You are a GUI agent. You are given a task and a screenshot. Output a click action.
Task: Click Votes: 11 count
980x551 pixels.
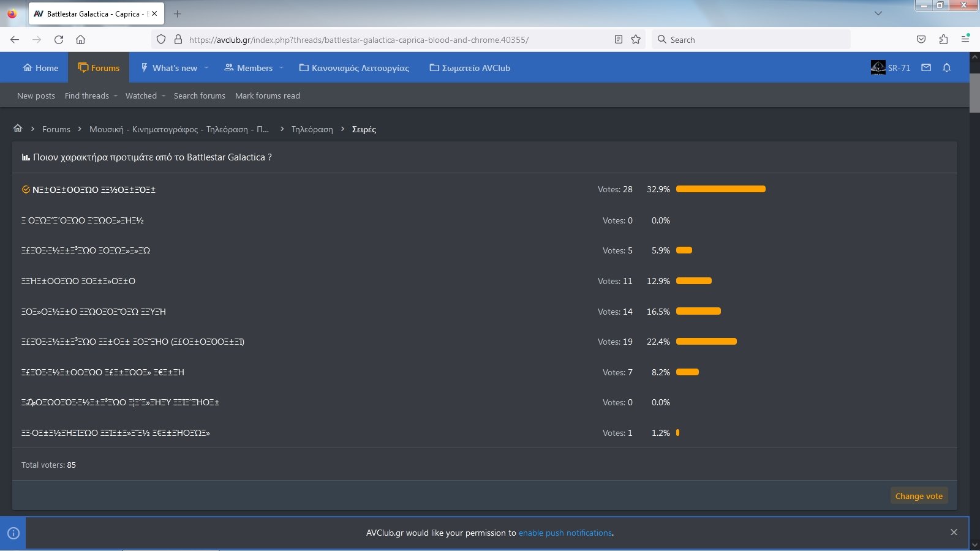615,281
